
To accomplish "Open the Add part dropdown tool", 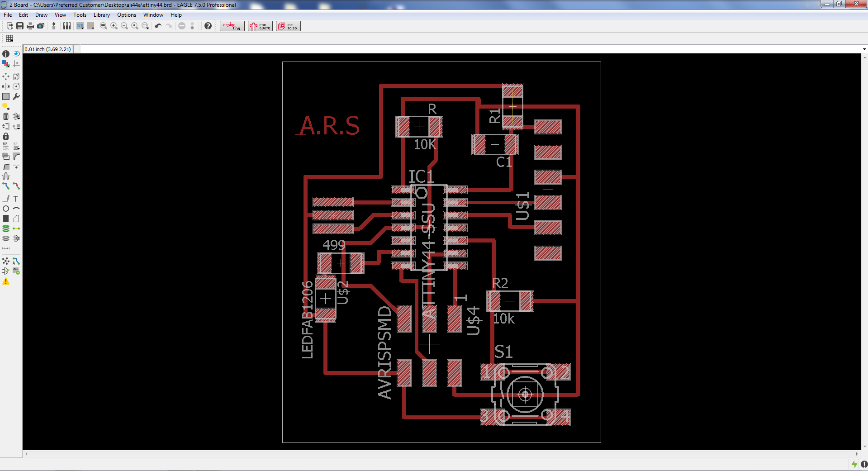I will [x=16, y=116].
